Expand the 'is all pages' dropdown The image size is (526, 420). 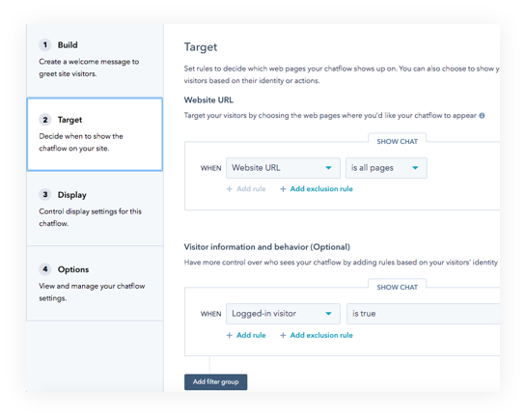pyautogui.click(x=386, y=168)
